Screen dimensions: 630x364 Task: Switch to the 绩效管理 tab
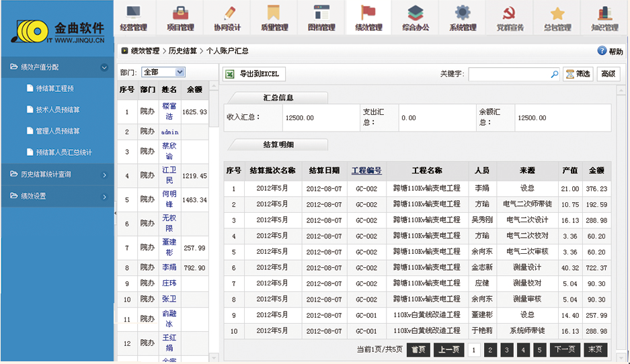tap(368, 18)
